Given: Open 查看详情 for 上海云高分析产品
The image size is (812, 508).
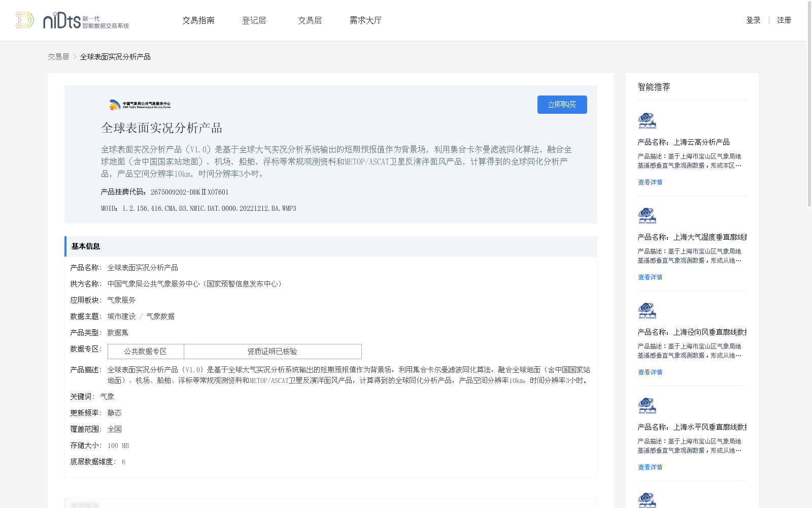Looking at the screenshot, I should pyautogui.click(x=650, y=182).
